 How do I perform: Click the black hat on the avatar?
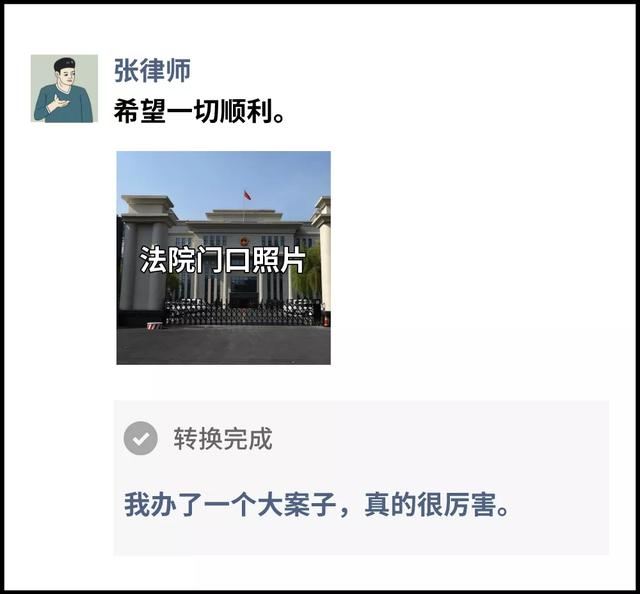coord(65,63)
